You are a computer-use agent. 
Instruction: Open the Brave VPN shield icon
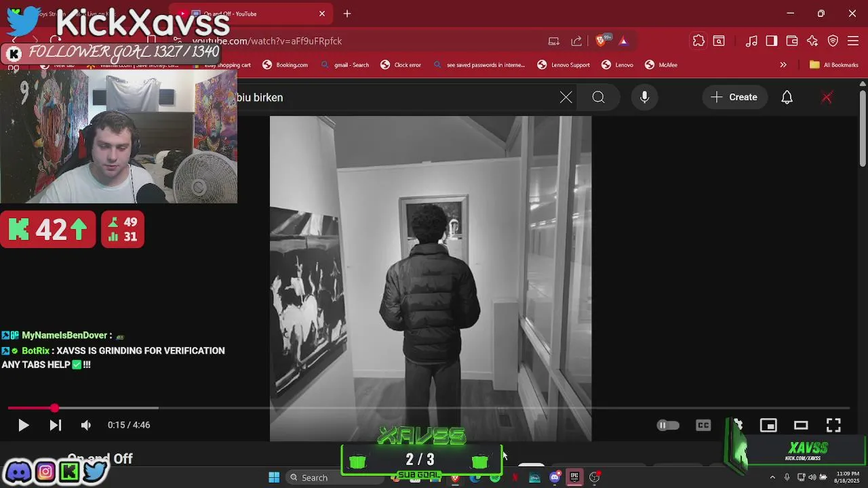coord(833,41)
